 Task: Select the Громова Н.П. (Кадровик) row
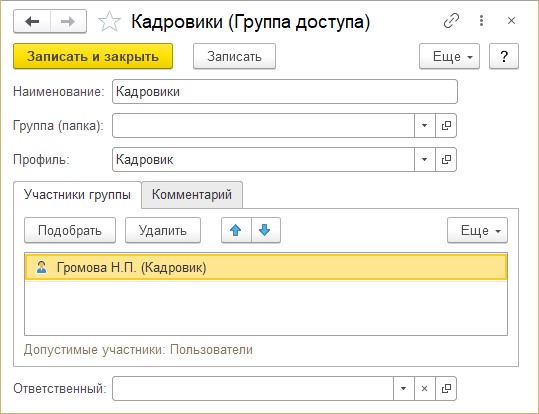click(266, 267)
